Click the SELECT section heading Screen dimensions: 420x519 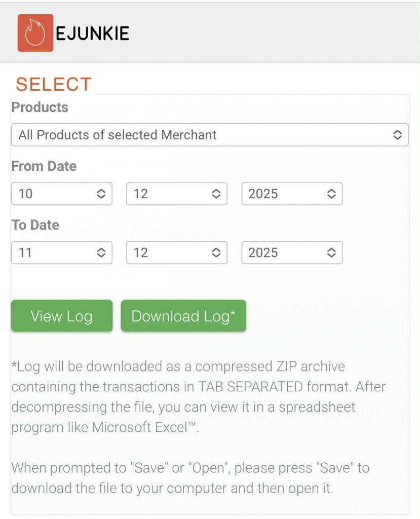point(53,84)
